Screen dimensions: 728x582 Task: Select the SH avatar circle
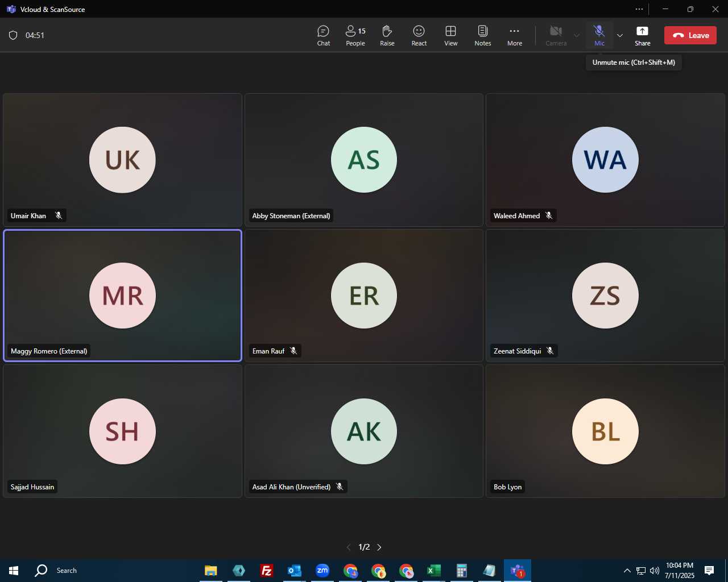click(x=122, y=431)
